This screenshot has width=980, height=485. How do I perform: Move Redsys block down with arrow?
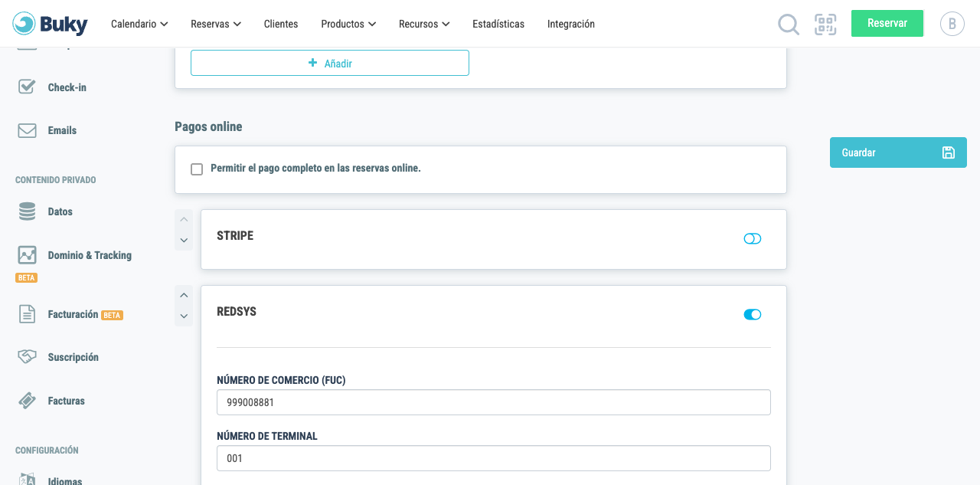click(184, 316)
